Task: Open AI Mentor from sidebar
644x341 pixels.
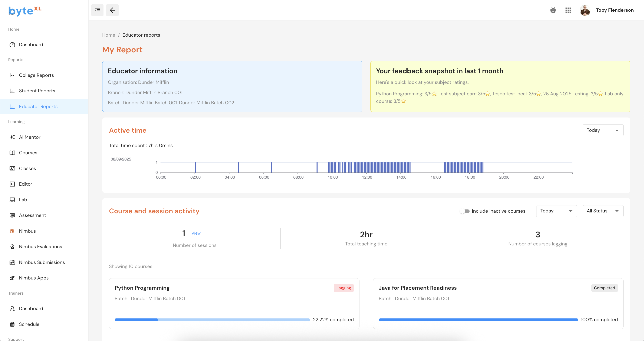Action: [x=30, y=137]
